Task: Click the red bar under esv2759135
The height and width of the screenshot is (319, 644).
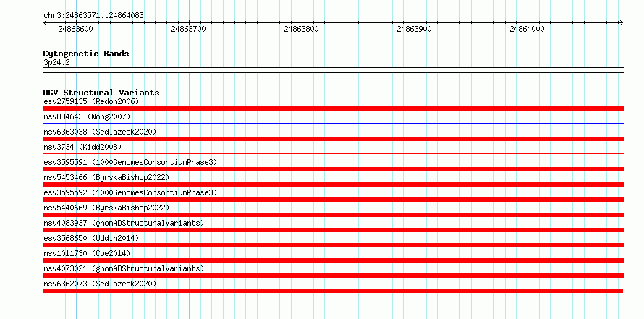Action: point(333,109)
